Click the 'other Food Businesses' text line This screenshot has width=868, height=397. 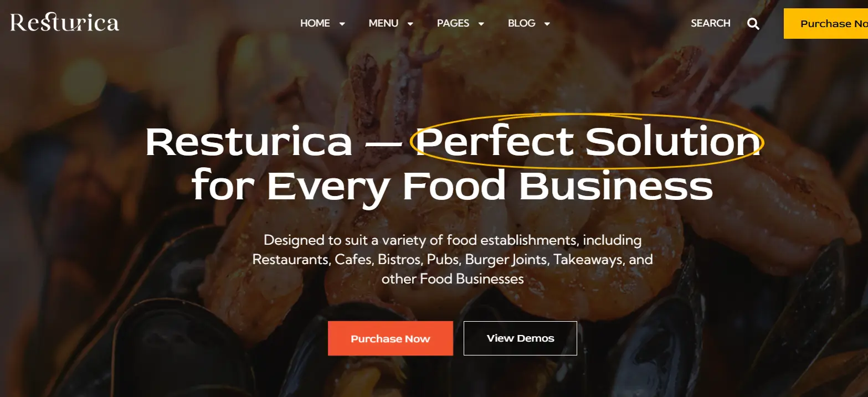(453, 279)
